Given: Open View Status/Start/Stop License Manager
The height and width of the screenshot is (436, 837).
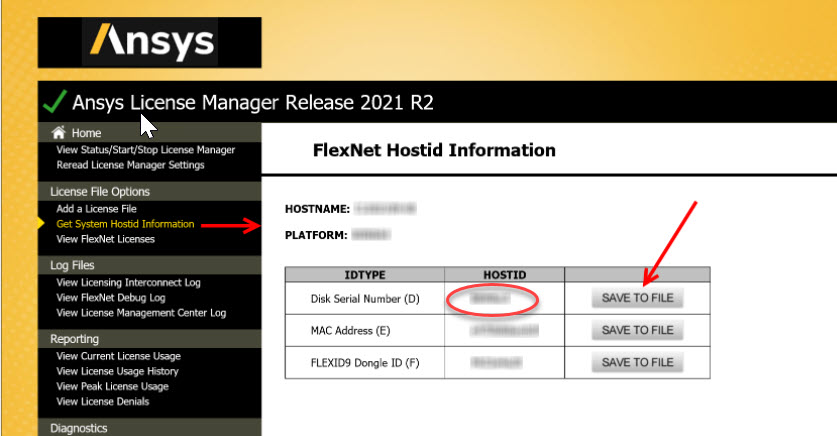Looking at the screenshot, I should point(146,150).
